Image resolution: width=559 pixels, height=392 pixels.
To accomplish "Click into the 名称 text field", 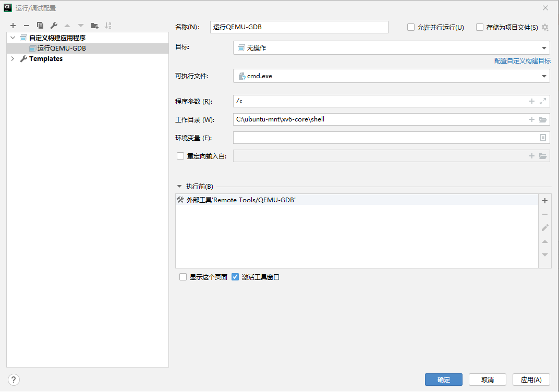I will (x=299, y=27).
